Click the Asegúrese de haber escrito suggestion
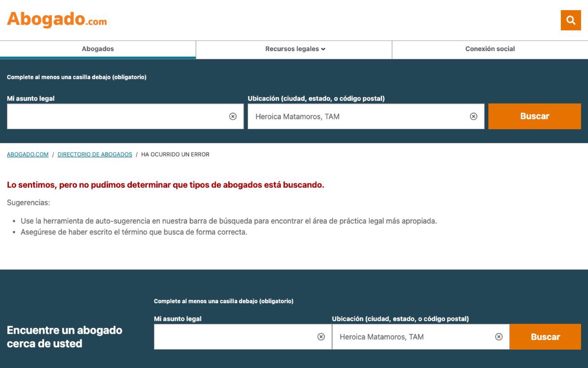Viewport: 588px width, 368px height. (x=134, y=232)
